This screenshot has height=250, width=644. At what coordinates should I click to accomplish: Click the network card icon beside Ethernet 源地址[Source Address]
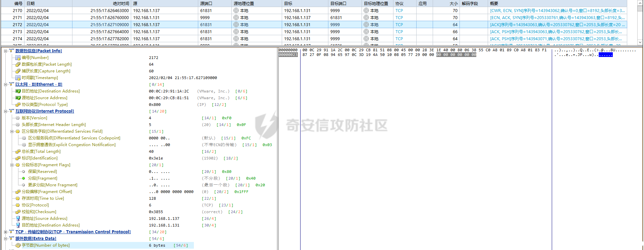point(18,98)
